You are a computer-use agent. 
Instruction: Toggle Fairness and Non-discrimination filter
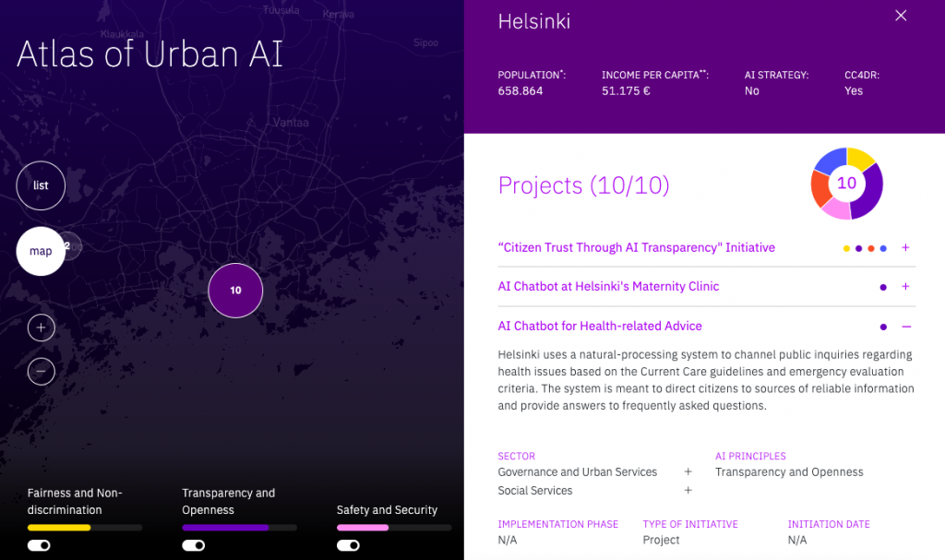tap(39, 545)
